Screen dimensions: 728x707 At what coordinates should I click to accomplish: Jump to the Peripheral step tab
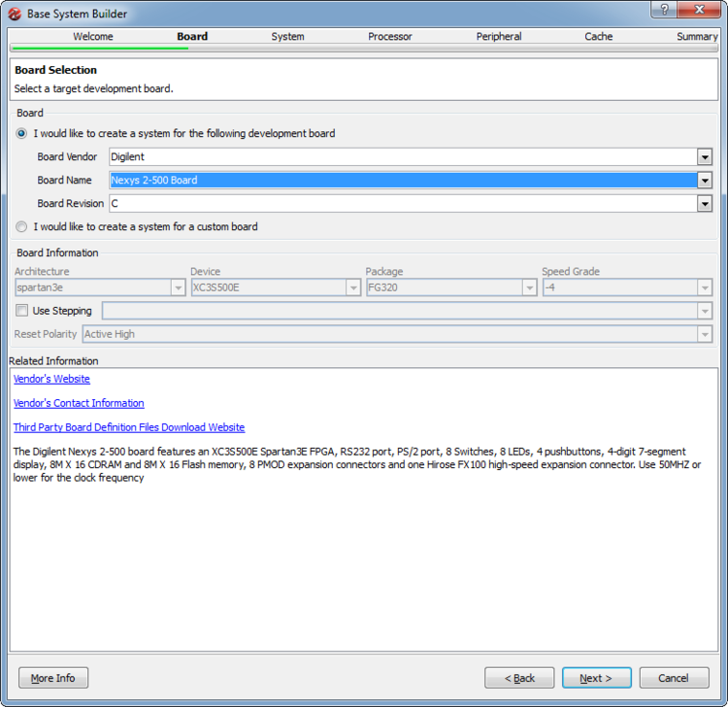click(x=499, y=36)
